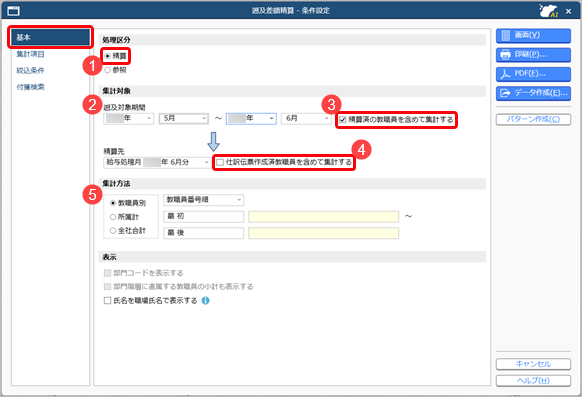The height and width of the screenshot is (397, 582).
Task: Open help with ヘルプ(H) button
Action: (x=533, y=381)
